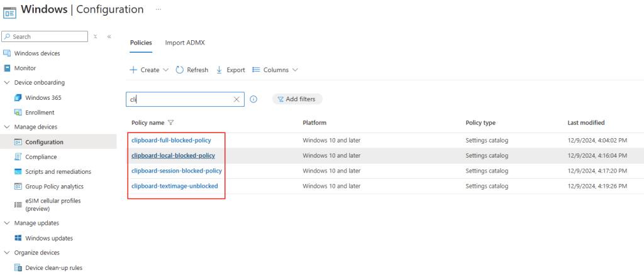644x275 pixels.
Task: Open Device clean-up rules
Action: 54,267
